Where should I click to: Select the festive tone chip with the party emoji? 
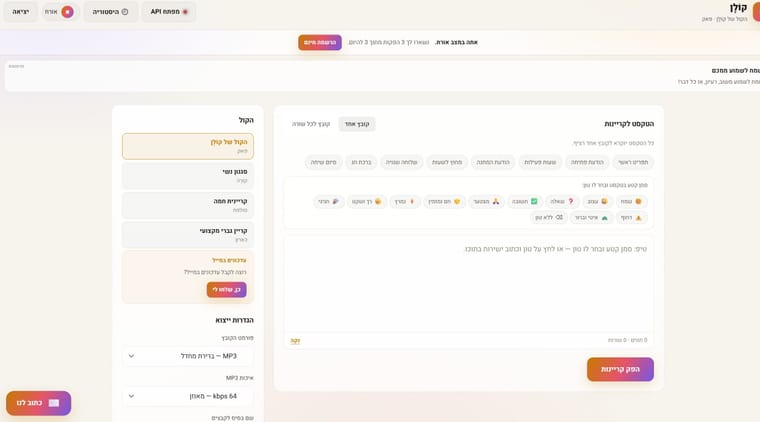point(329,202)
